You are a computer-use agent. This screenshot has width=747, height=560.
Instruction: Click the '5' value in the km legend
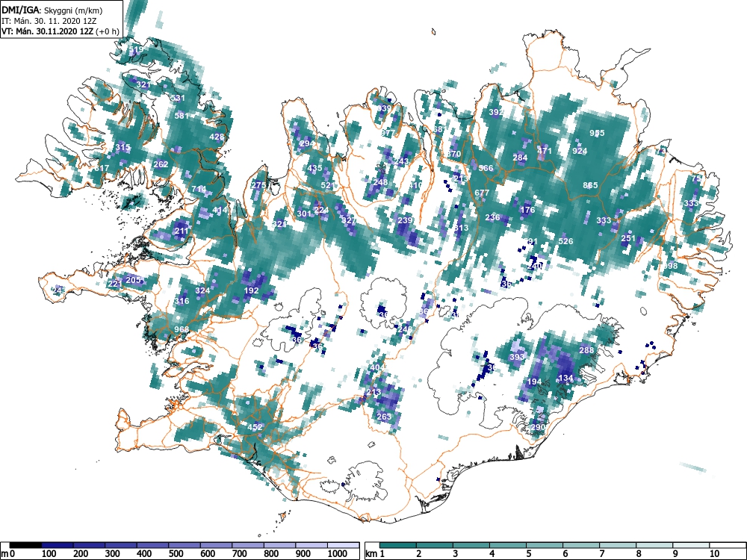[529, 554]
